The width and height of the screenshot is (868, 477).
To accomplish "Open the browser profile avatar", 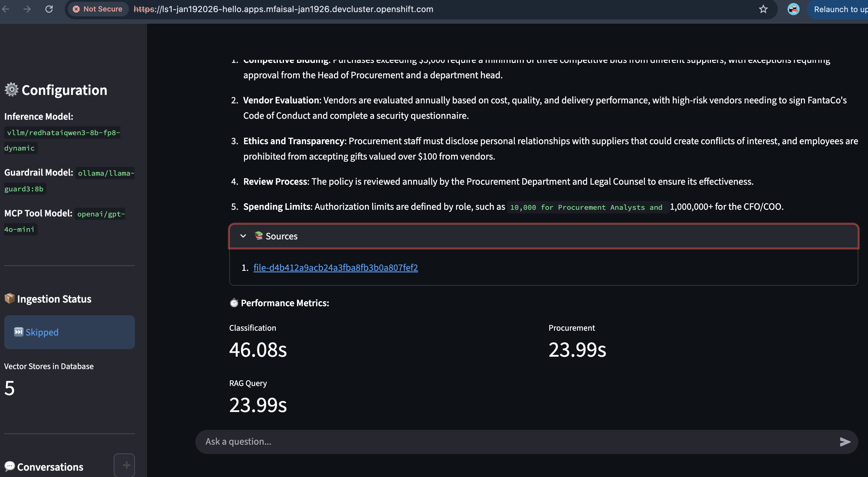I will 793,9.
